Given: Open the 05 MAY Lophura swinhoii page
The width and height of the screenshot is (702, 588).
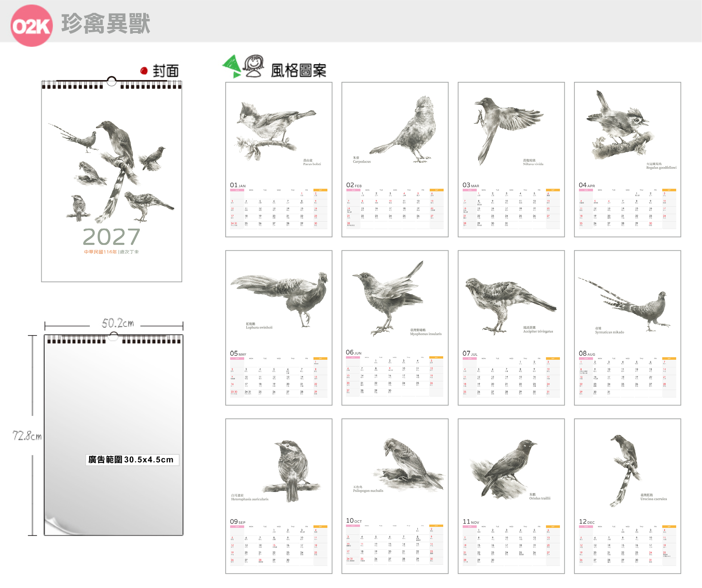Looking at the screenshot, I should pos(279,328).
